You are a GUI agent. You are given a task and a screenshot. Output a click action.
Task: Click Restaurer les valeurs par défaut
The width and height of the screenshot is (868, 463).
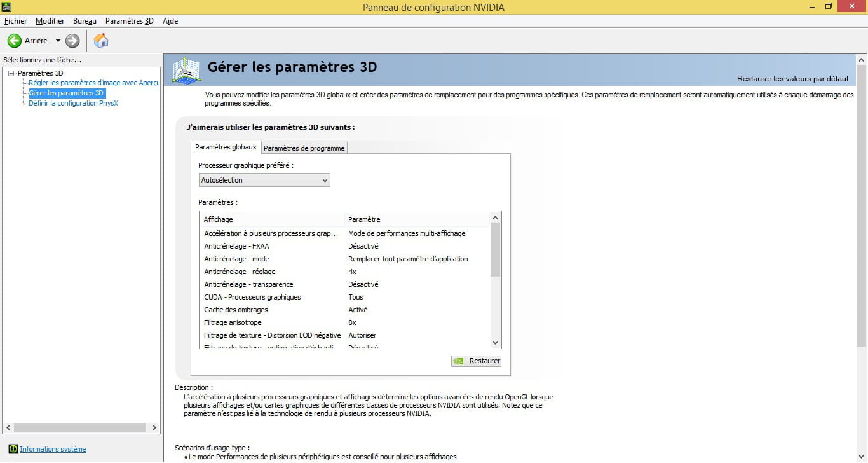click(x=792, y=79)
